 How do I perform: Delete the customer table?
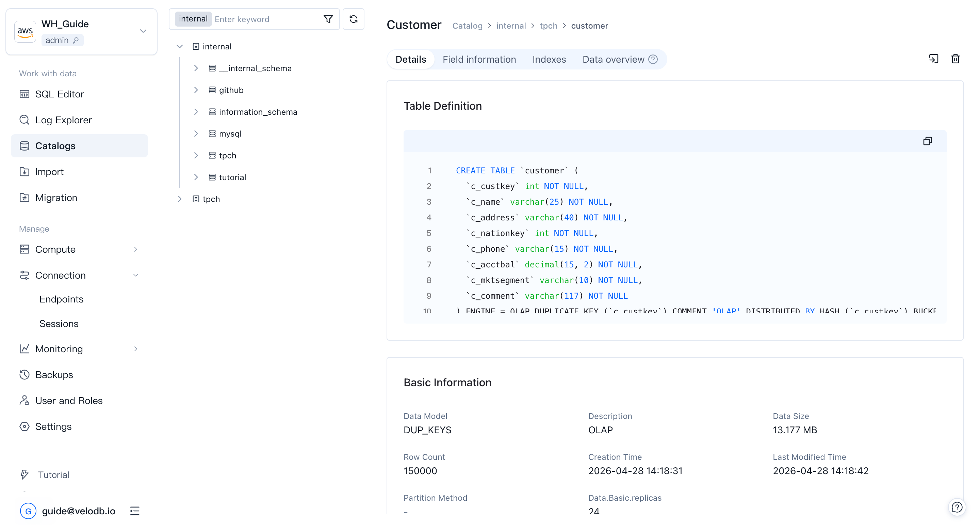tap(955, 59)
